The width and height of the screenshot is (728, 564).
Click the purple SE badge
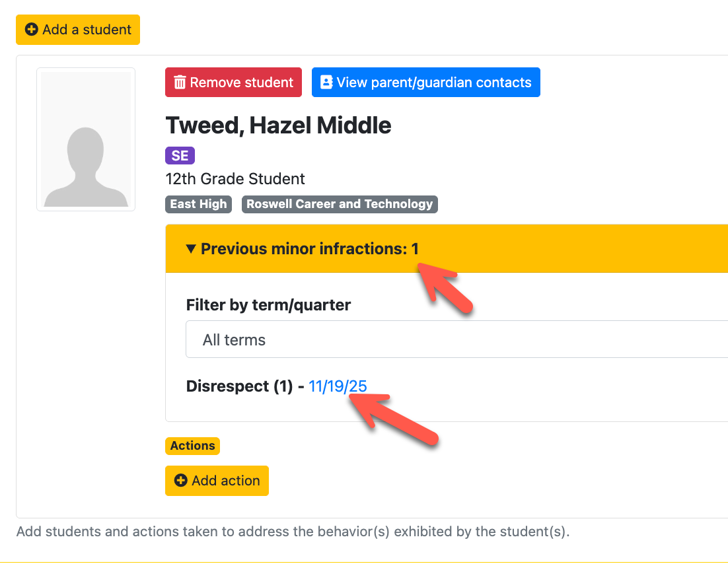point(180,155)
